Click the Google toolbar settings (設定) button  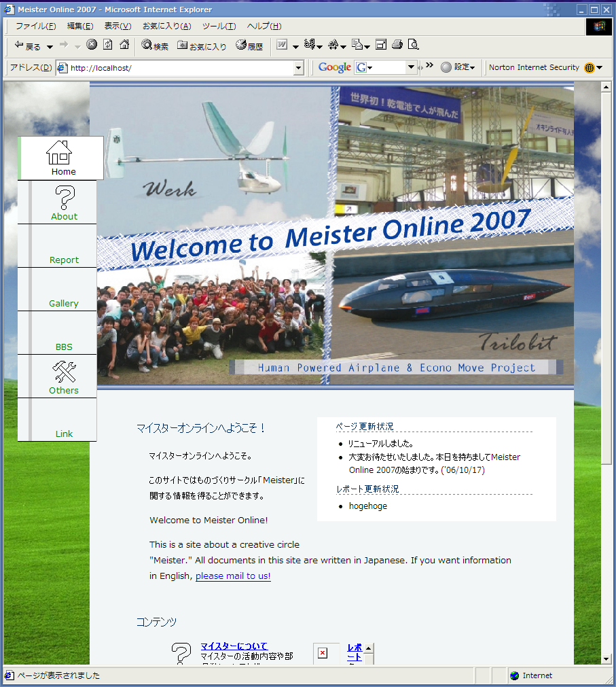[x=458, y=67]
